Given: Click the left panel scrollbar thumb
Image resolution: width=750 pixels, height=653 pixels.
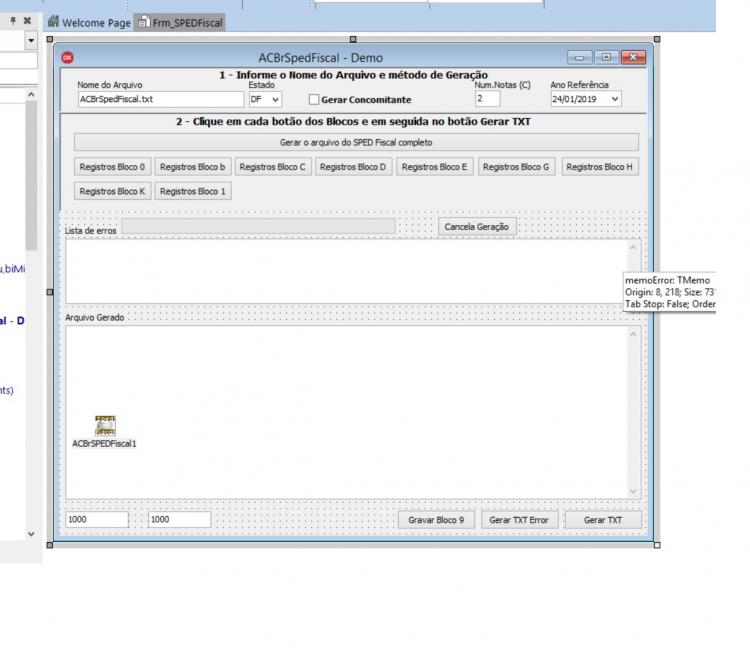Looking at the screenshot, I should [x=31, y=176].
